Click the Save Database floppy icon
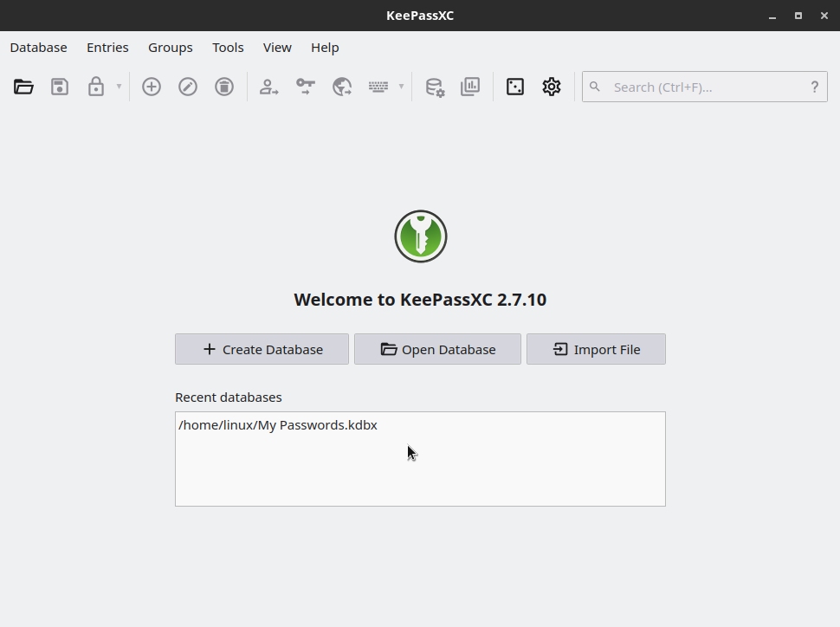840x627 pixels. click(60, 87)
